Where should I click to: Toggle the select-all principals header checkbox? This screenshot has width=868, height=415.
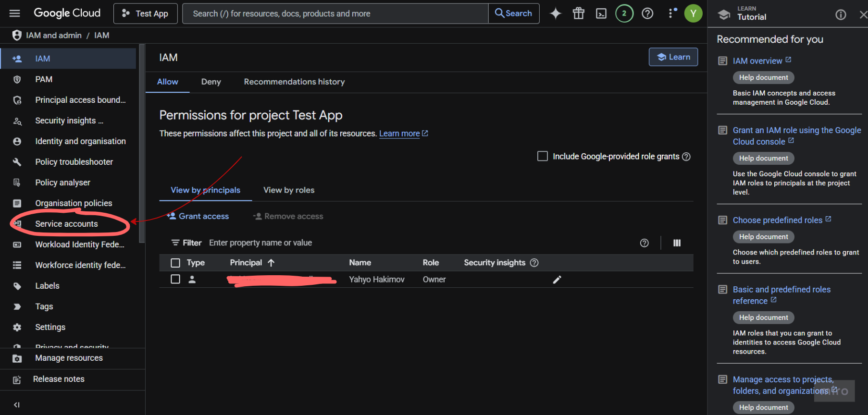pos(175,263)
